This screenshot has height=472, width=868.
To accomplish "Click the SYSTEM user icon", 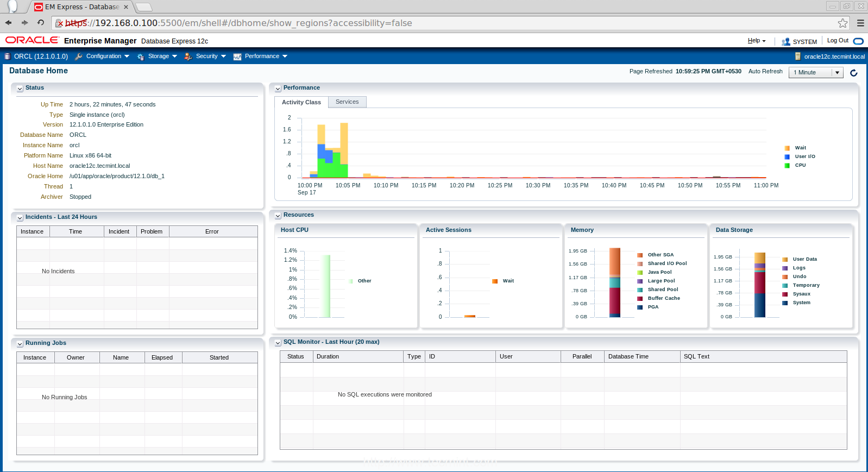I will coord(785,41).
